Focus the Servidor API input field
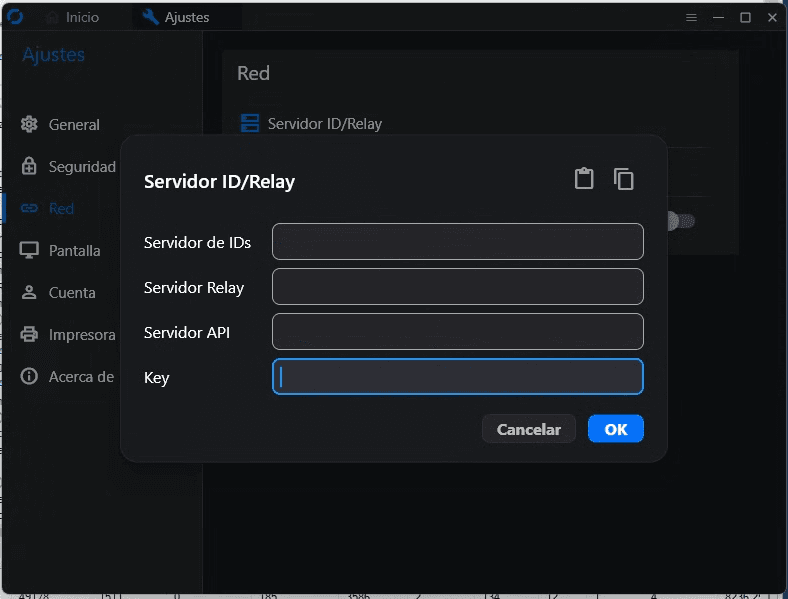This screenshot has height=599, width=788. pos(458,332)
